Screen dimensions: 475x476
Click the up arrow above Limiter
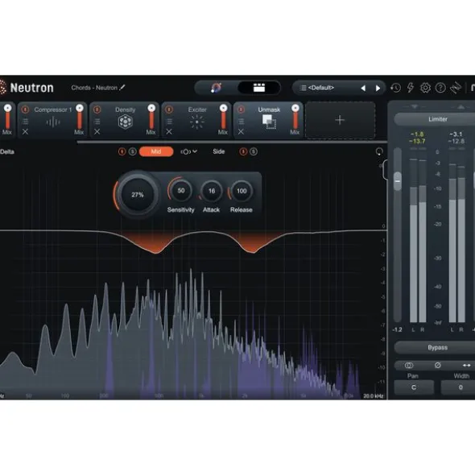(x=461, y=106)
